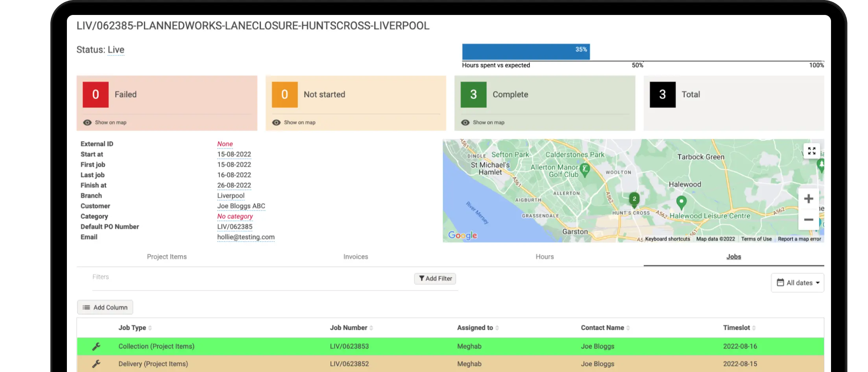Image resolution: width=868 pixels, height=372 pixels.
Task: Show Not started jobs on map
Action: [x=294, y=122]
